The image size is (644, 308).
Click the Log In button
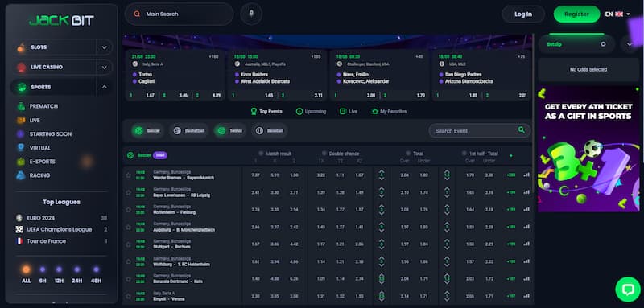click(523, 14)
